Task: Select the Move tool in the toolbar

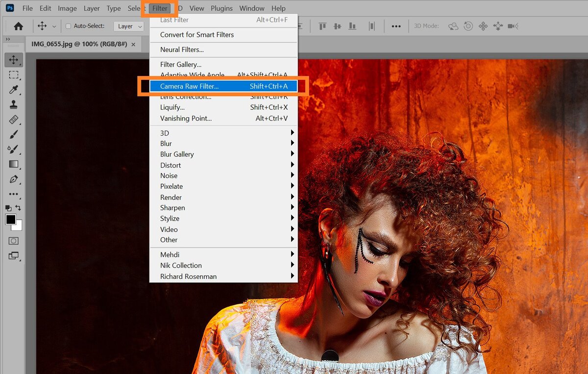Action: click(14, 60)
